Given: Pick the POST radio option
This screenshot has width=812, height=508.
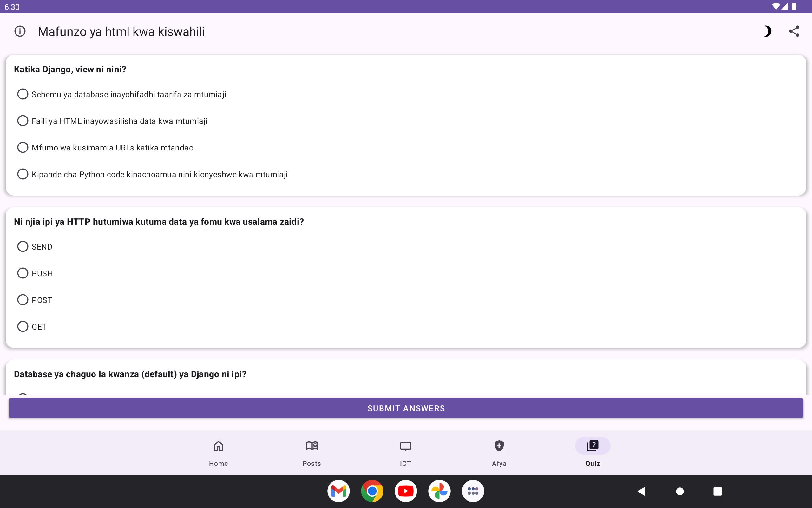Looking at the screenshot, I should (x=35, y=300).
